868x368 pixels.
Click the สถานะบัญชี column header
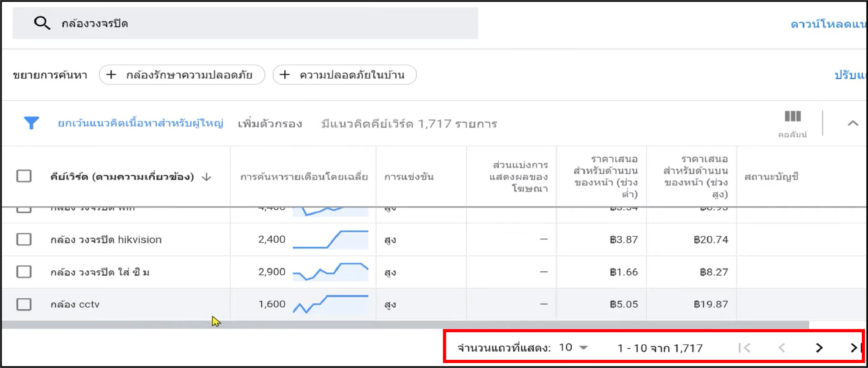771,177
